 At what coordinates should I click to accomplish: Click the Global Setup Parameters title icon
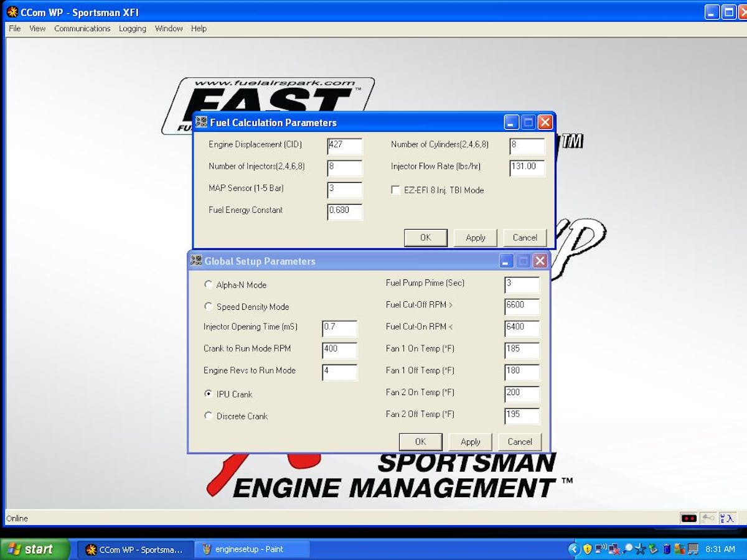coord(196,261)
